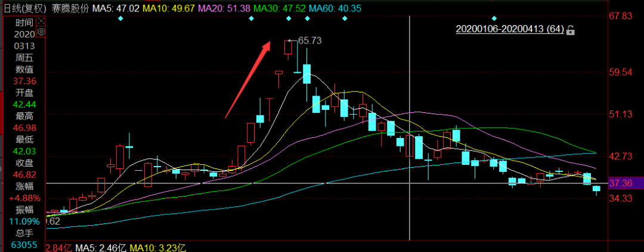This screenshot has width=644, height=252.
Task: Click diamond marker above the 65.73 candle
Action: (289, 19)
